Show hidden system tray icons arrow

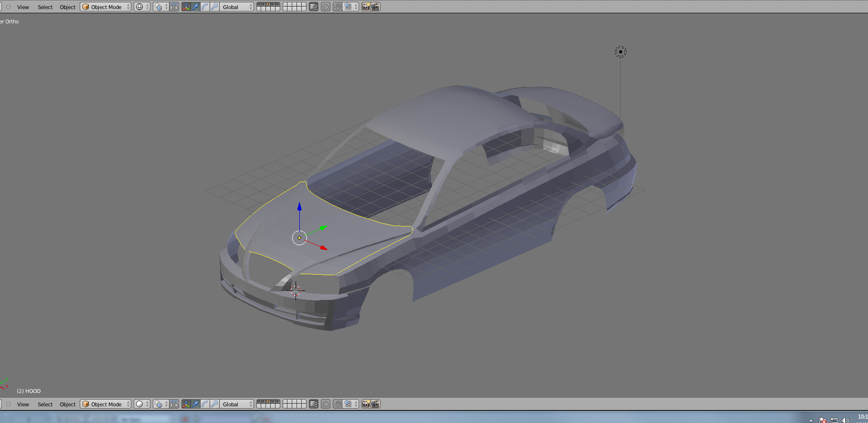(x=811, y=420)
